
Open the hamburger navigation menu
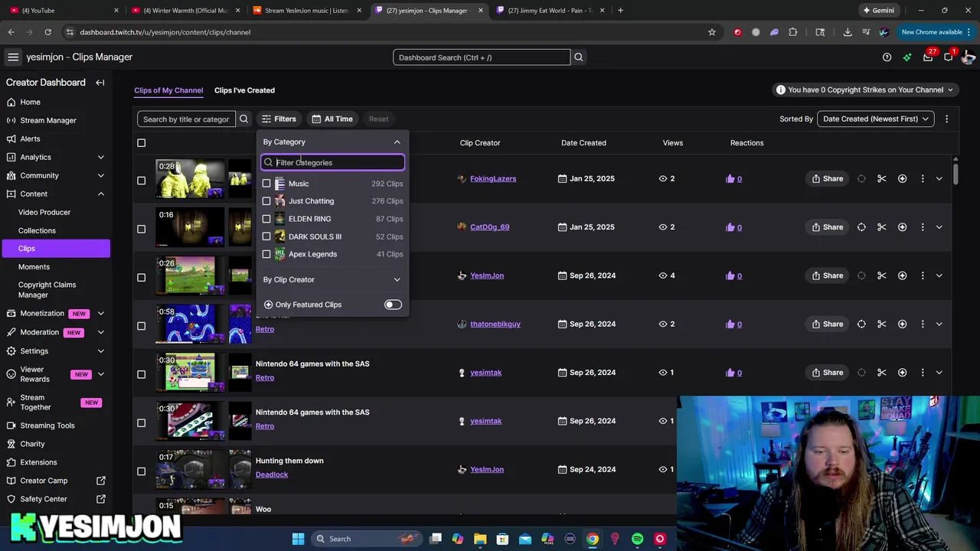click(13, 57)
